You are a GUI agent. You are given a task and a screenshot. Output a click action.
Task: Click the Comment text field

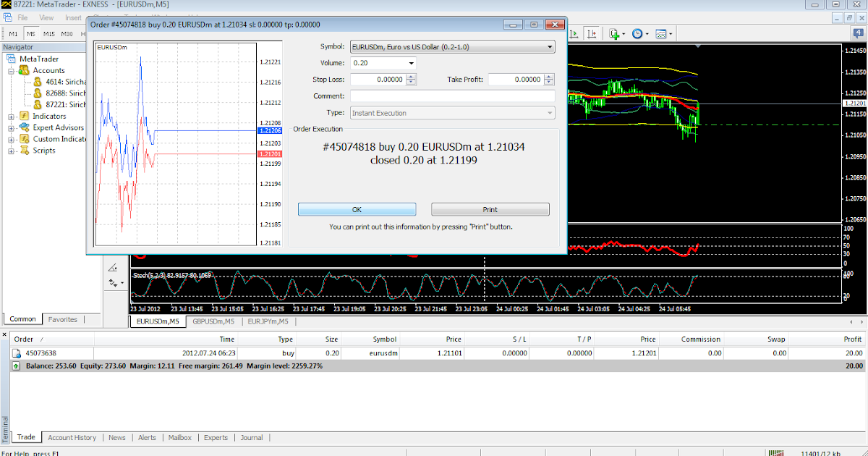[x=452, y=96]
